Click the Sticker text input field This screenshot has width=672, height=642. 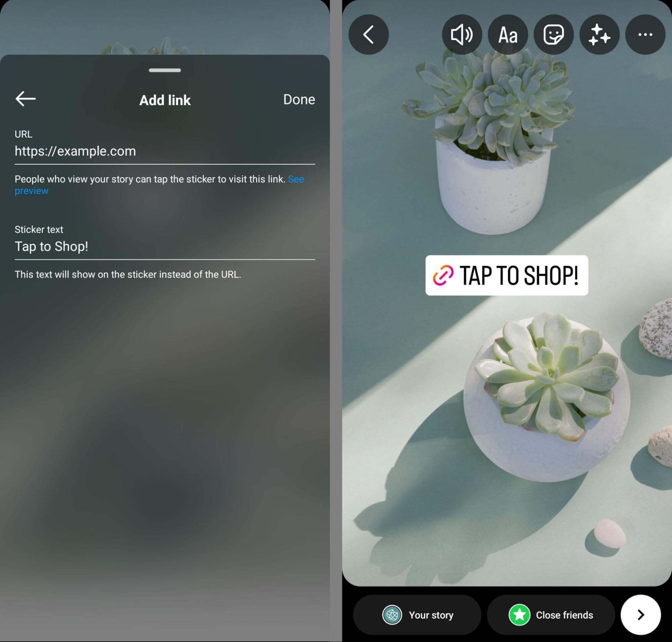click(164, 247)
